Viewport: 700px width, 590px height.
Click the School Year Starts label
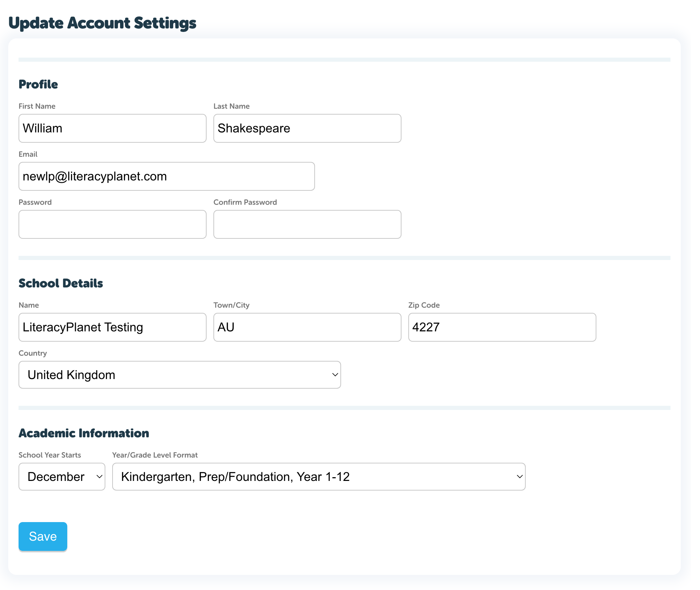pos(50,455)
